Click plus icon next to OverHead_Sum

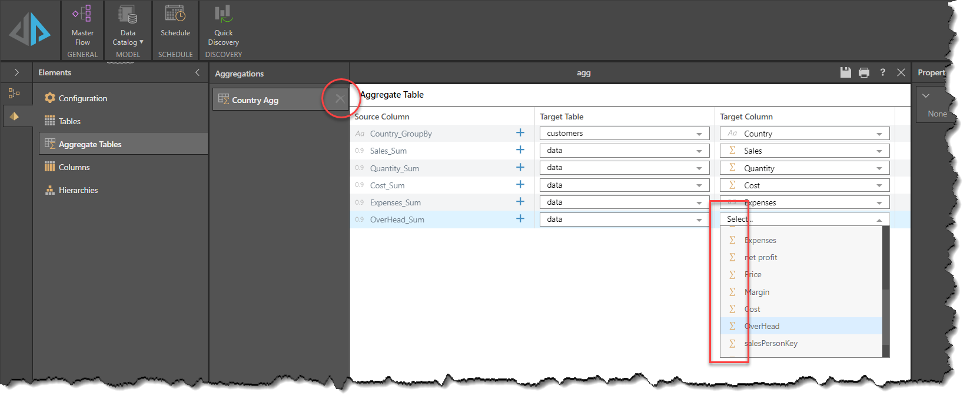click(x=520, y=219)
